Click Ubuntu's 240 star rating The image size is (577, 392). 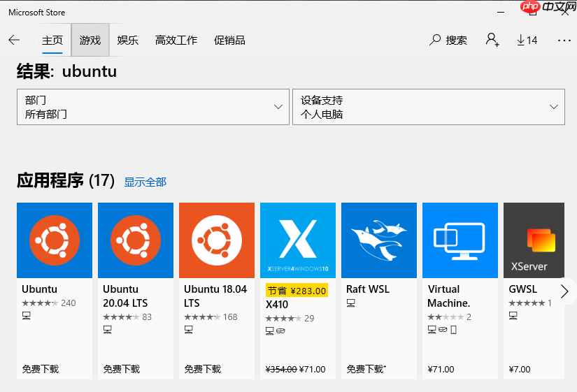[48, 303]
